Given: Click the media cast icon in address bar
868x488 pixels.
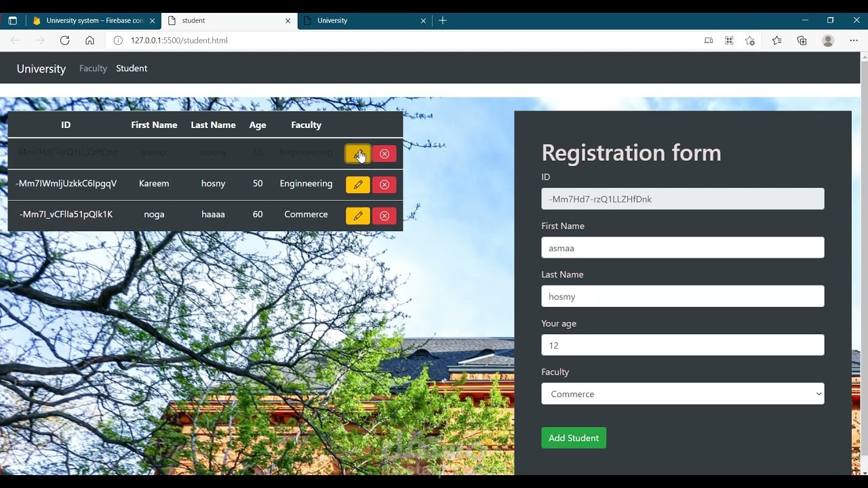Looking at the screenshot, I should pyautogui.click(x=709, y=41).
